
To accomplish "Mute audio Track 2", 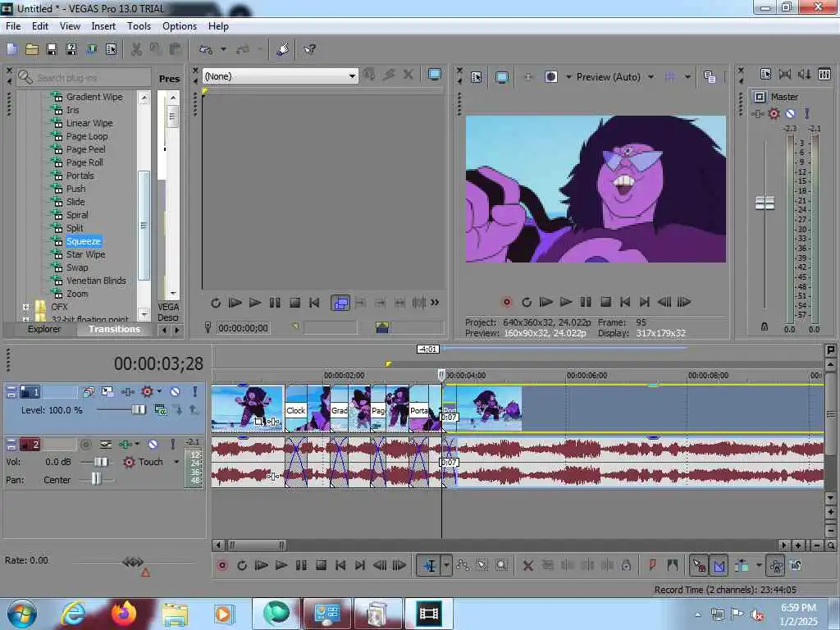I will pyautogui.click(x=153, y=444).
